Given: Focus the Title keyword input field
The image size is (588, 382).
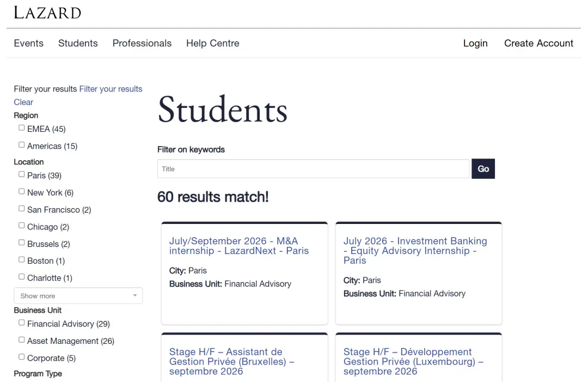Looking at the screenshot, I should [313, 169].
